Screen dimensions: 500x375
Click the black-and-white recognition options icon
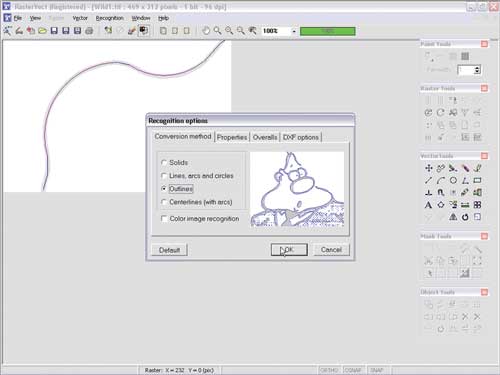pos(144,31)
